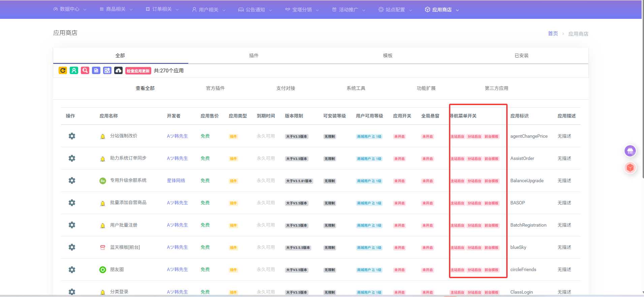
Task: Toggle 全局悬窗 status for 助力系统订单同步
Action: pos(427,159)
